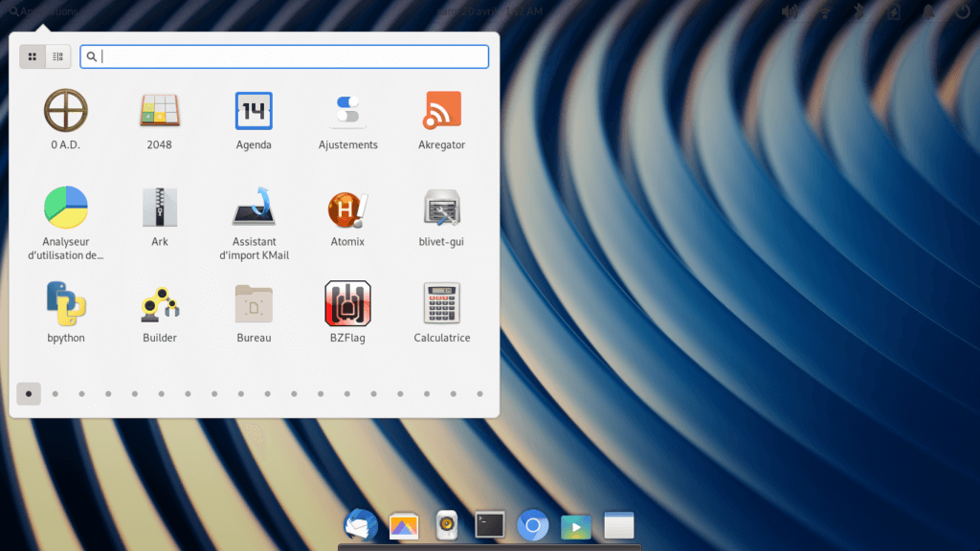The width and height of the screenshot is (980, 551).
Task: Select the first page indicator dot
Action: [x=29, y=394]
